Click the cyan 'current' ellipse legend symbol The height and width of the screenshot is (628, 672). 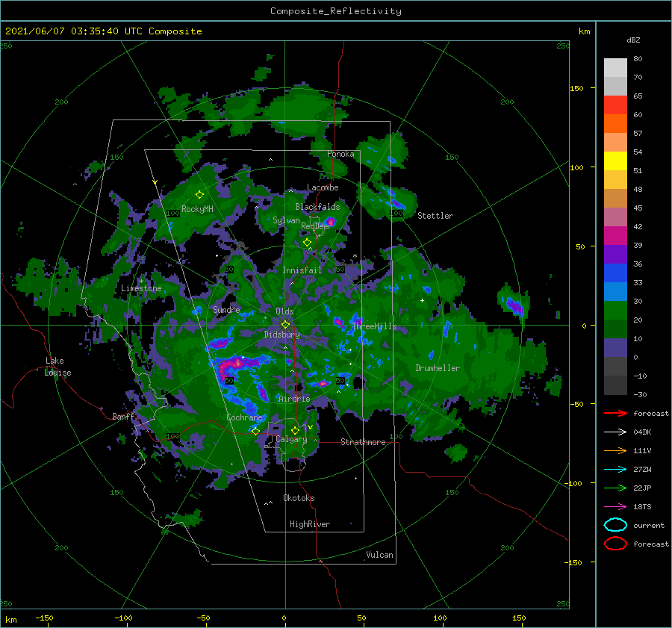[x=615, y=525]
